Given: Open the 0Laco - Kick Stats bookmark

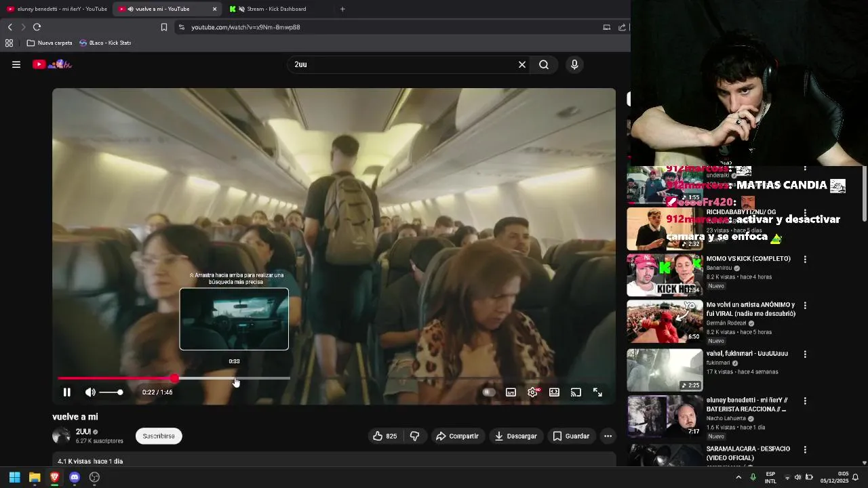Looking at the screenshot, I should tap(105, 43).
